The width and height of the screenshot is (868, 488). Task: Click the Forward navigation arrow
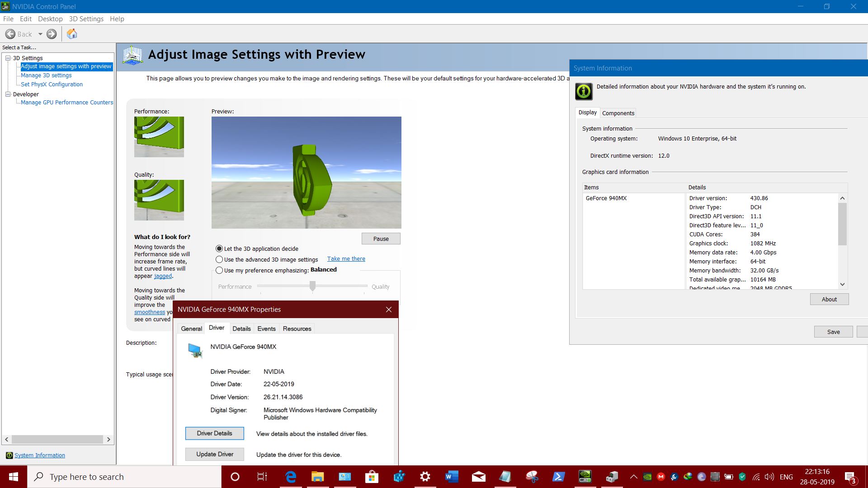51,34
